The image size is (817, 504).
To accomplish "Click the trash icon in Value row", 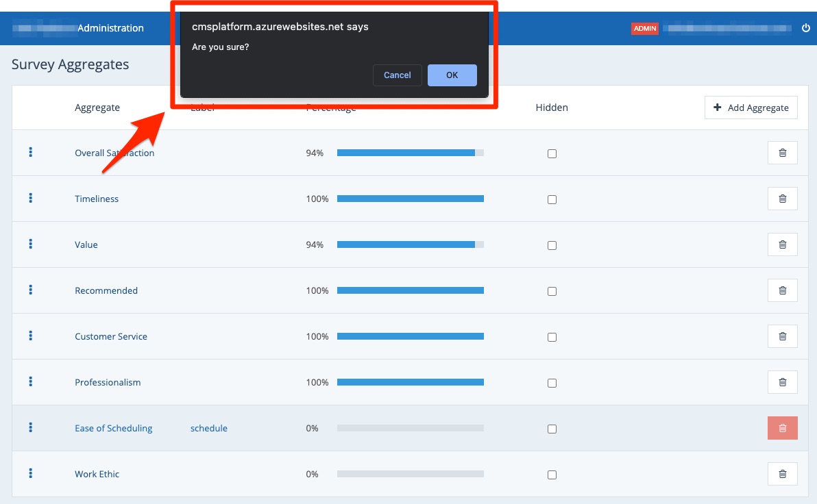I will [x=782, y=244].
